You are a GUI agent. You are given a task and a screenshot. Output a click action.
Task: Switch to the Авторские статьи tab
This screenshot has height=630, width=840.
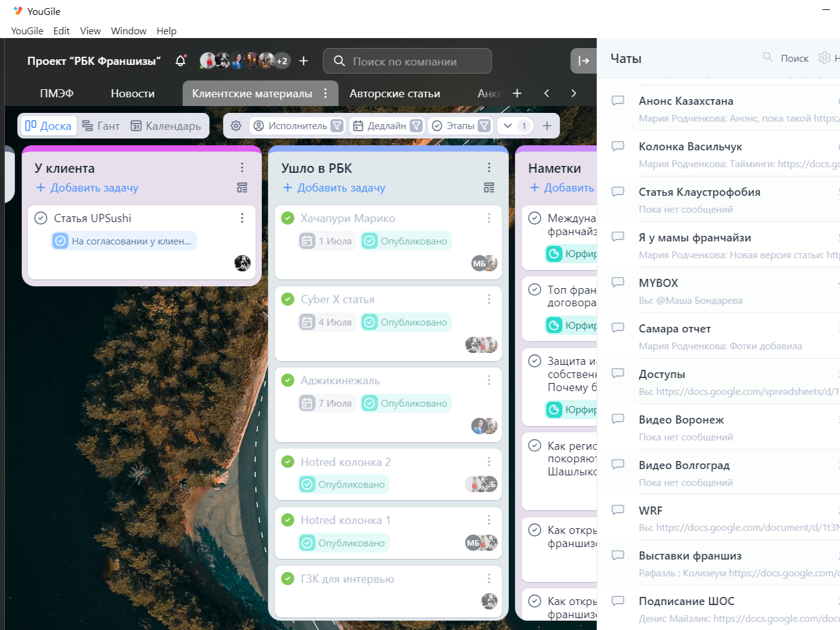click(395, 94)
